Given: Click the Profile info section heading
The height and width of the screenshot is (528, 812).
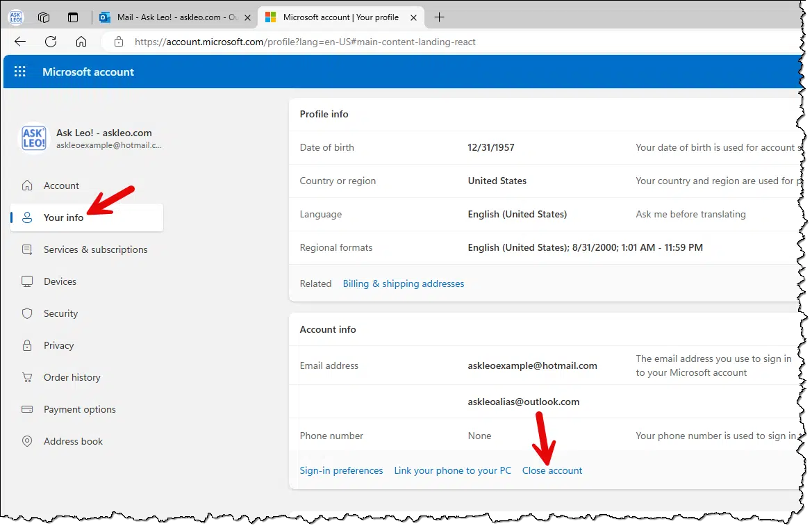Looking at the screenshot, I should [324, 115].
